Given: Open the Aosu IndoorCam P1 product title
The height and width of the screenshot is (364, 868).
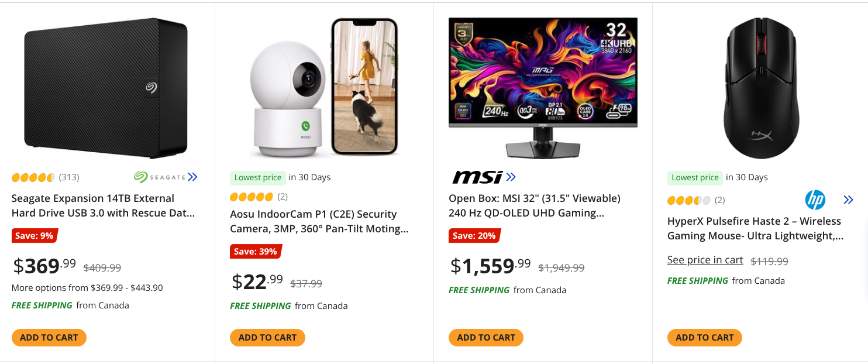Looking at the screenshot, I should (x=319, y=222).
